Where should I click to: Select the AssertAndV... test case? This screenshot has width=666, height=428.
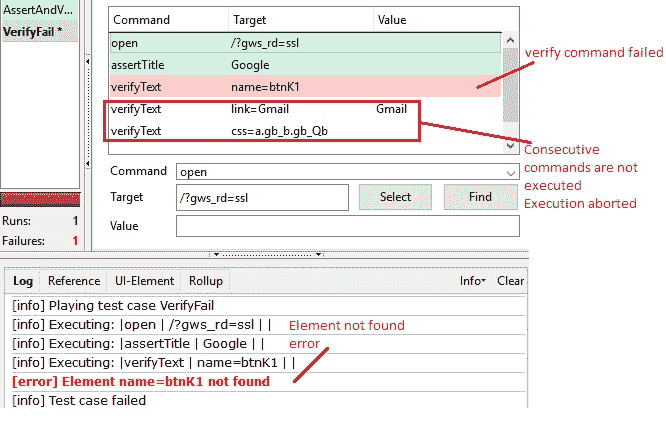click(40, 10)
